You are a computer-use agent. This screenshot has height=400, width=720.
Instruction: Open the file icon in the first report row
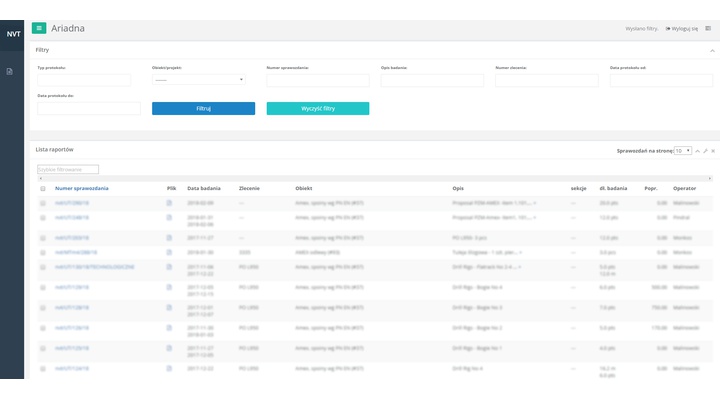169,202
